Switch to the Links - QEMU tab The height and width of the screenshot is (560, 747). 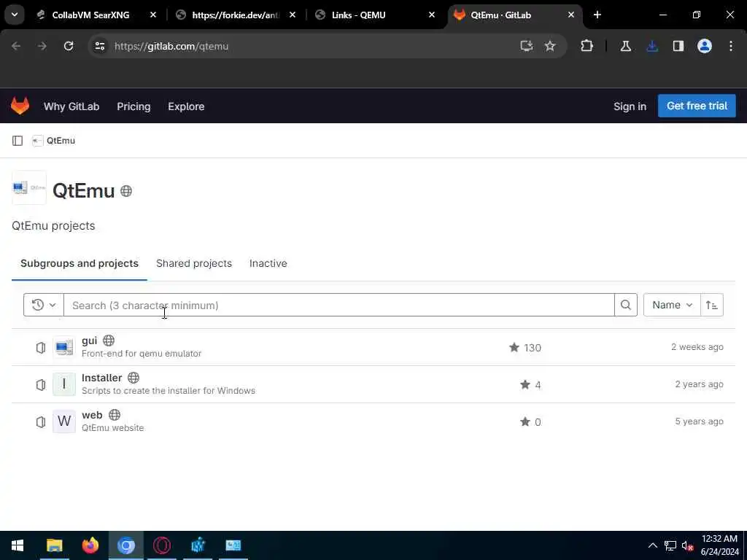point(358,15)
